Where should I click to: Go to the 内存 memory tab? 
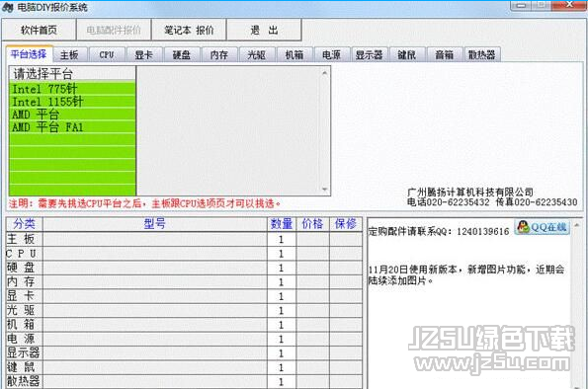(x=219, y=54)
